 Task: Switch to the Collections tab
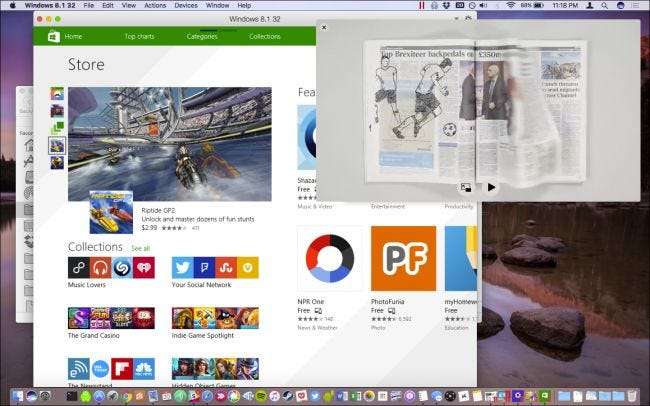pyautogui.click(x=264, y=36)
